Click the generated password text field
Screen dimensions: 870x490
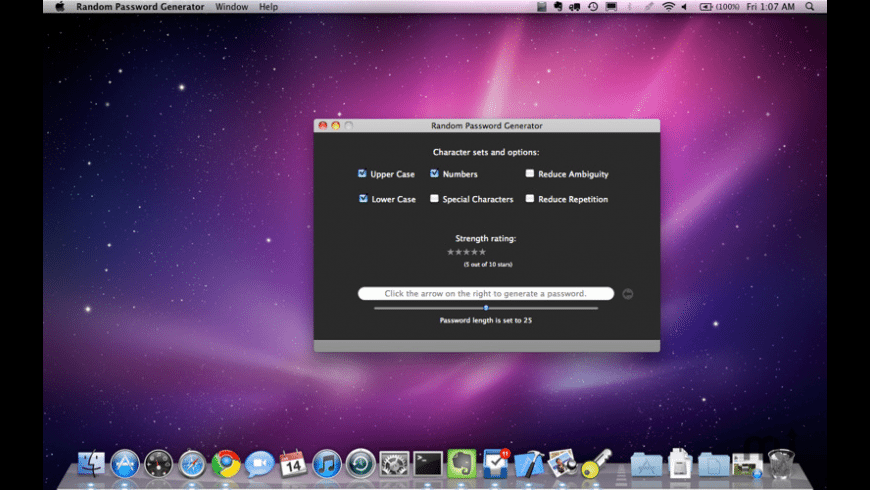point(486,294)
